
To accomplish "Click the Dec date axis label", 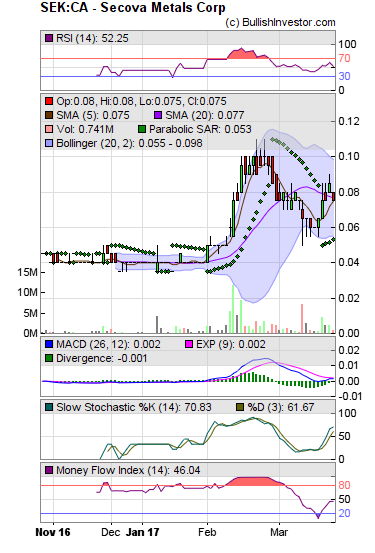I will click(111, 532).
